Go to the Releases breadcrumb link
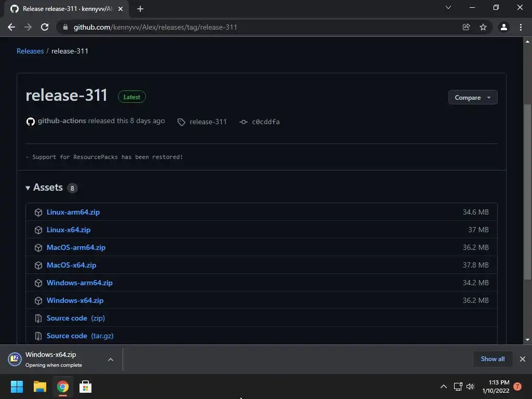Image resolution: width=532 pixels, height=399 pixels. coord(30,51)
